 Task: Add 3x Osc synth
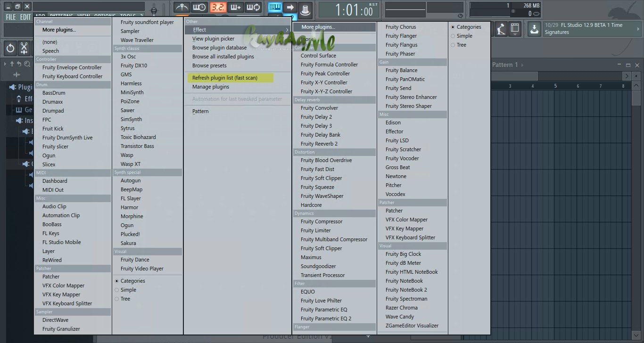pyautogui.click(x=128, y=57)
